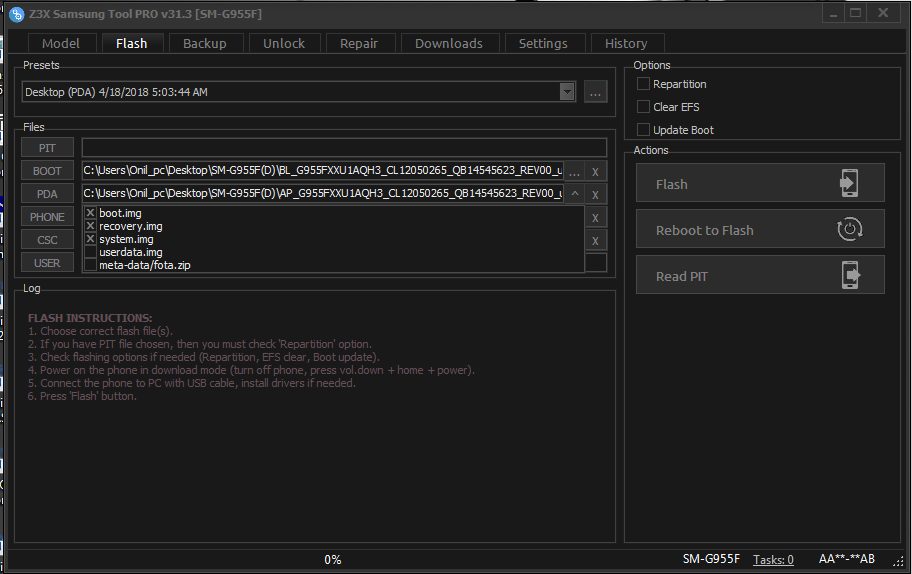The image size is (912, 574).
Task: Click the empty PIT path field
Action: [344, 148]
